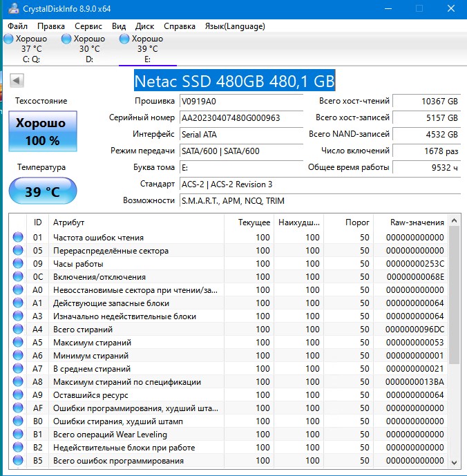The image size is (467, 476).
Task: Click blue status orb of disk D: tab
Action: coord(66,39)
